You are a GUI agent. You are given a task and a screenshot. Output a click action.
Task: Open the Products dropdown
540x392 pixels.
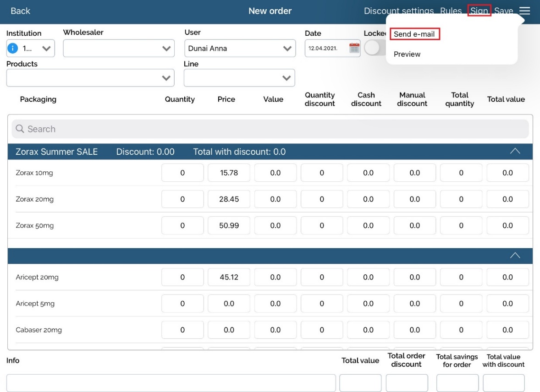tap(90, 78)
